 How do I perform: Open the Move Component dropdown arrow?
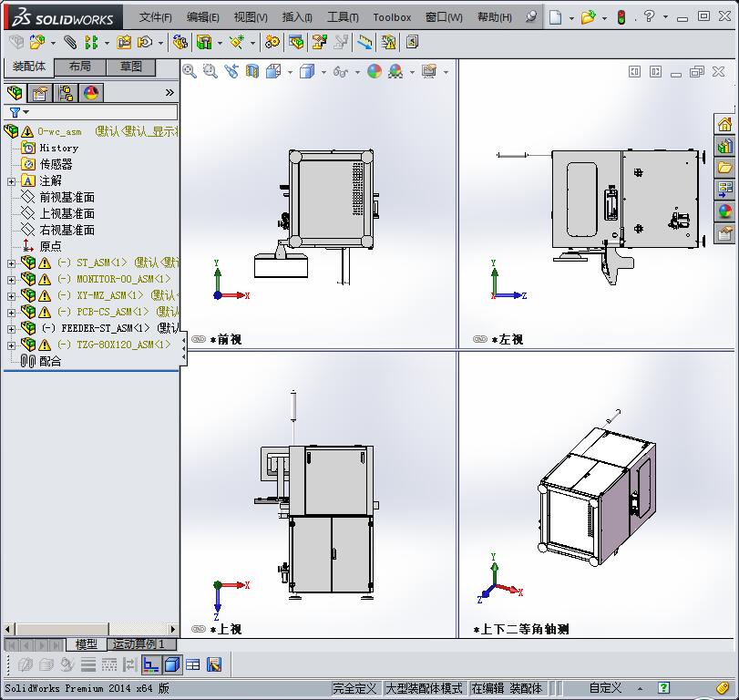point(160,44)
